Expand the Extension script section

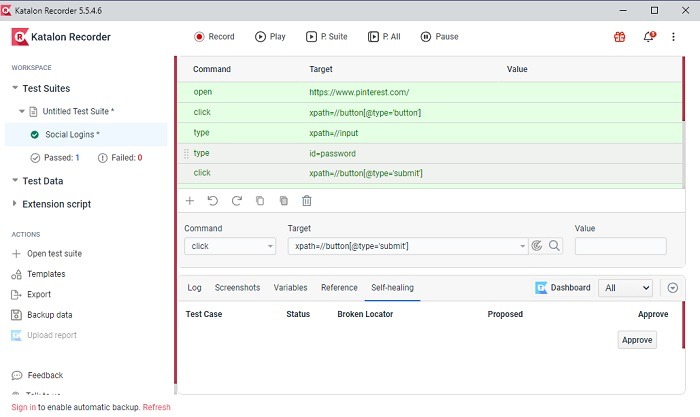pos(14,204)
